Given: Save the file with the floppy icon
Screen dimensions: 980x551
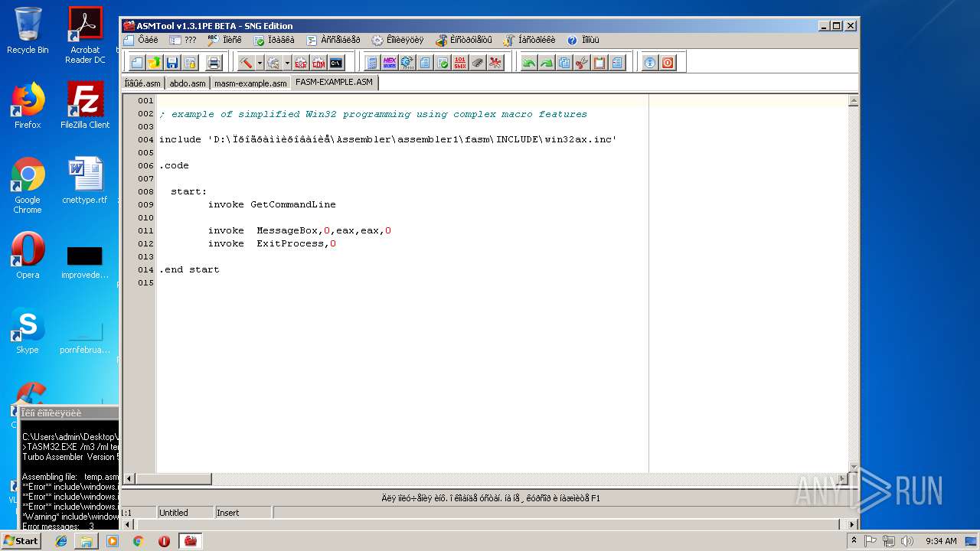Looking at the screenshot, I should tap(172, 63).
